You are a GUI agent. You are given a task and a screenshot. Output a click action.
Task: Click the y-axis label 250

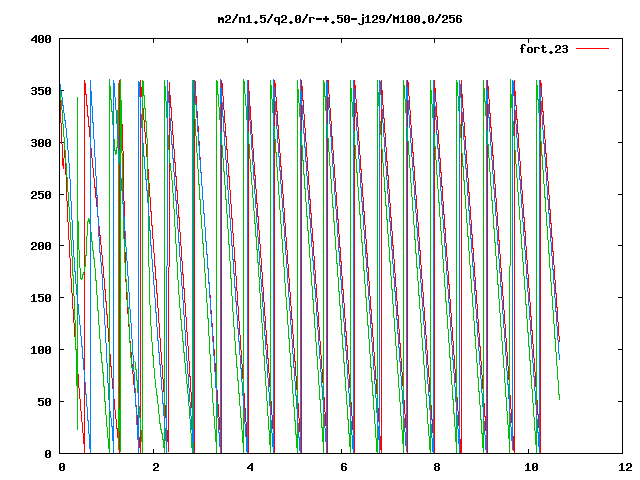(41, 195)
